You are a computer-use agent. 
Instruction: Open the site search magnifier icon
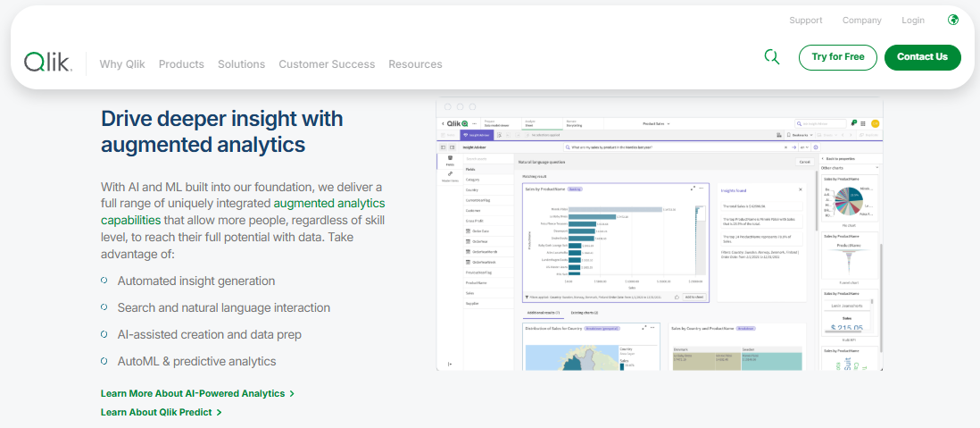coord(772,57)
